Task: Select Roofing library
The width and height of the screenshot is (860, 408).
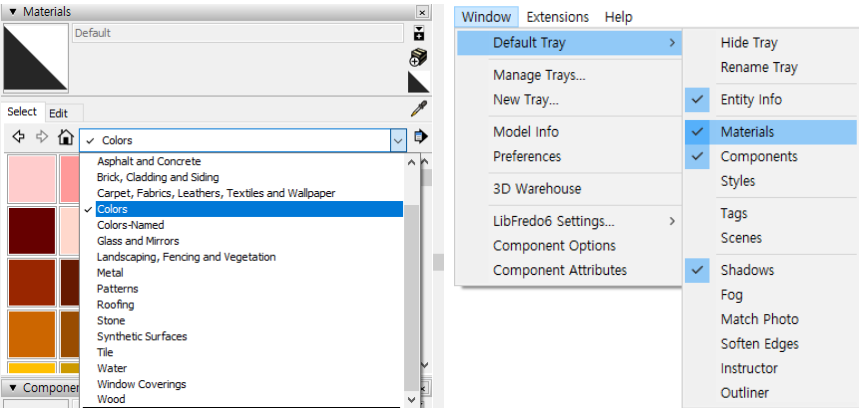Action: pos(249,304)
